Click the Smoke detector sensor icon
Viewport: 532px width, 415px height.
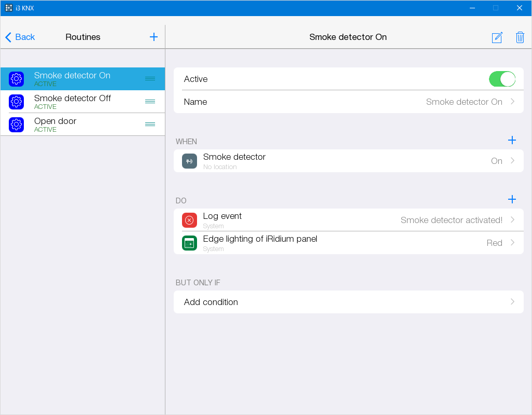point(189,161)
